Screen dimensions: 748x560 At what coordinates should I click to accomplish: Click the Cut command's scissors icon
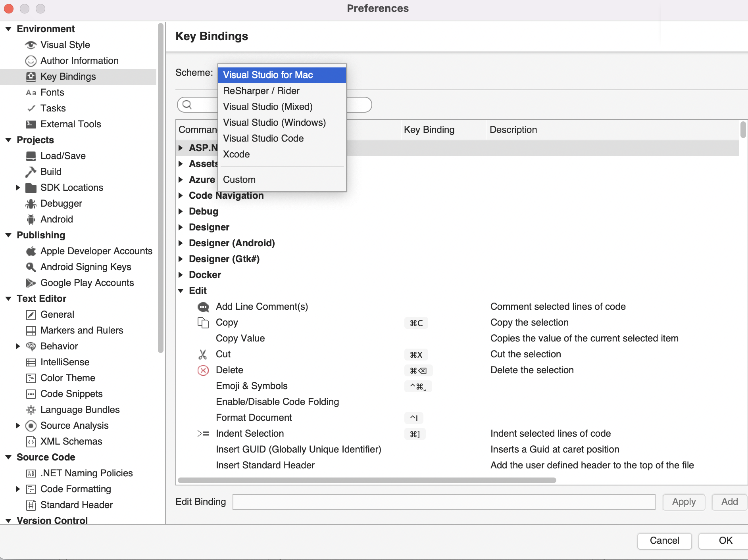click(203, 354)
